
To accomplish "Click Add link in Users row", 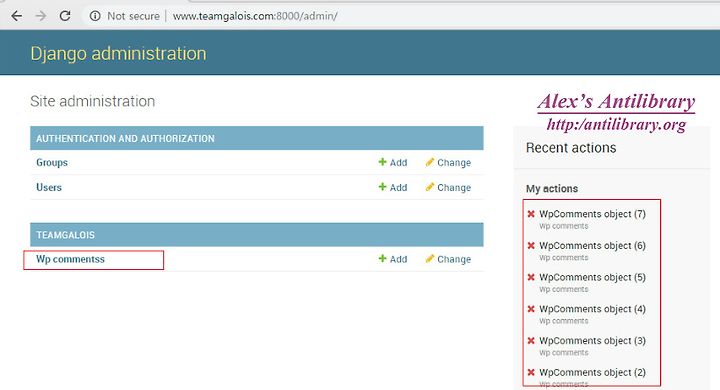I will click(x=398, y=187).
